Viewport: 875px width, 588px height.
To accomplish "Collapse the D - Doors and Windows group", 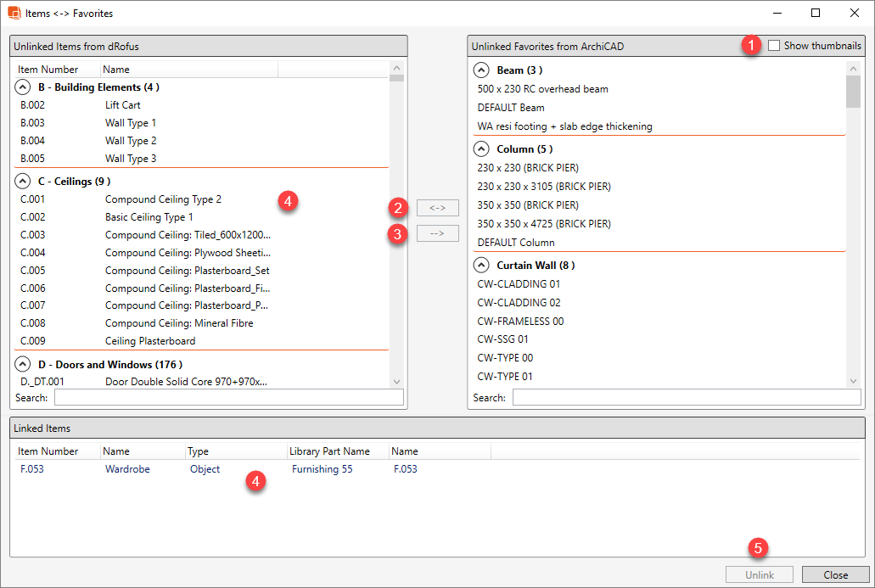I will (x=24, y=365).
